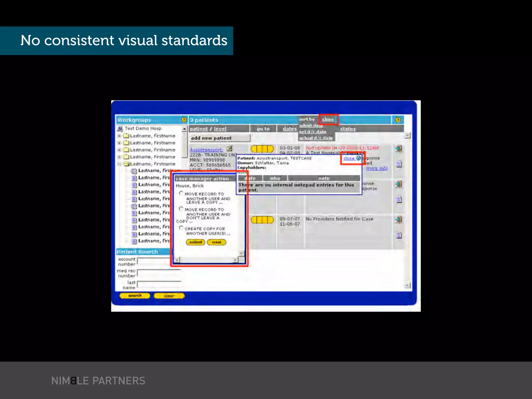This screenshot has width=532, height=399.
Task: Click the Workgroups panel help icon
Action: tap(184, 120)
